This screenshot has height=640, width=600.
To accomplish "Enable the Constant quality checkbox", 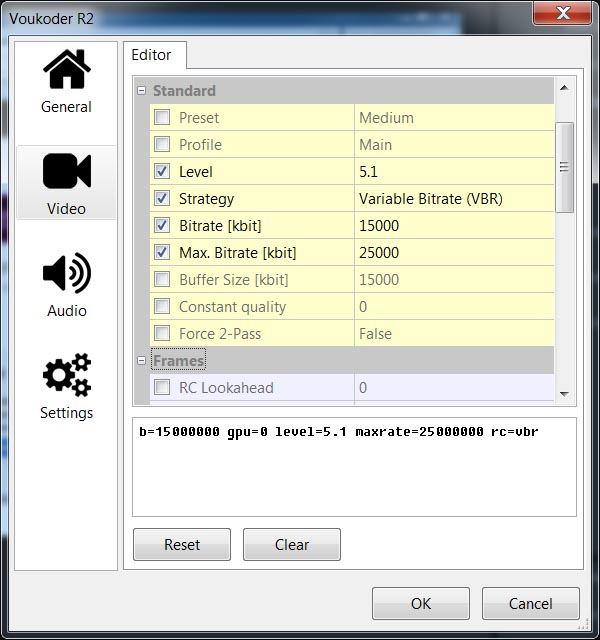I will [x=162, y=307].
